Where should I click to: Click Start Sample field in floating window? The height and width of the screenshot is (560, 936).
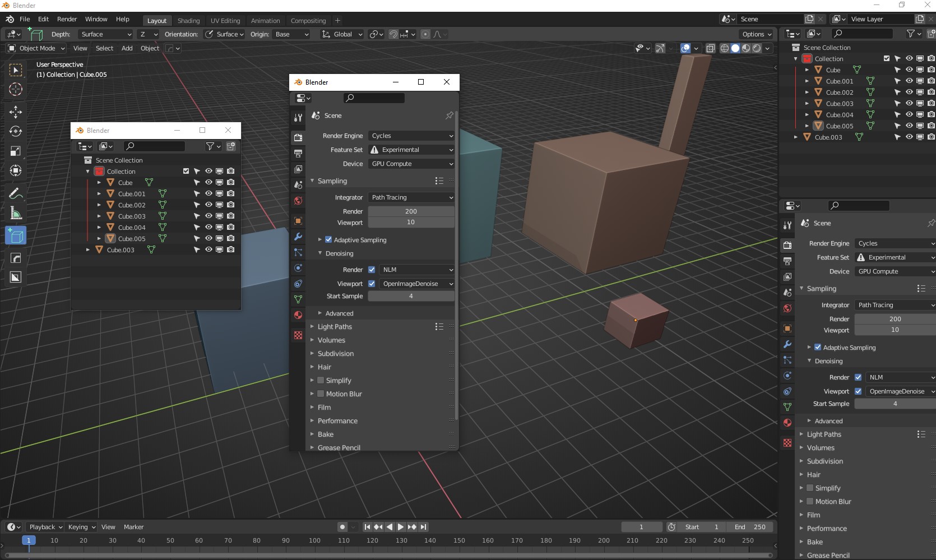click(x=411, y=296)
